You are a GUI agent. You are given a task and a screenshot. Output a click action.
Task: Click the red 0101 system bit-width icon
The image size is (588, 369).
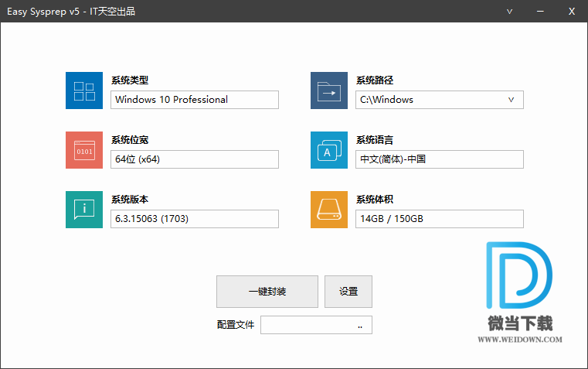[x=84, y=150]
